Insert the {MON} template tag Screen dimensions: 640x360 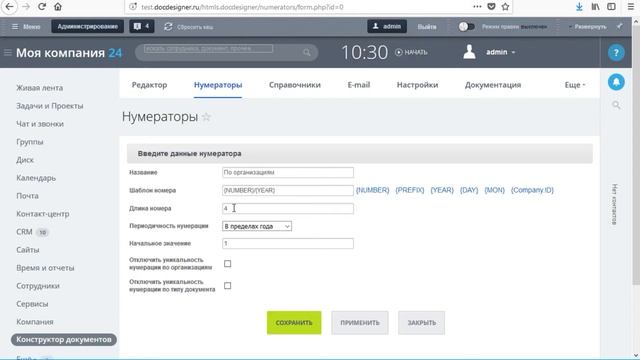pos(494,190)
